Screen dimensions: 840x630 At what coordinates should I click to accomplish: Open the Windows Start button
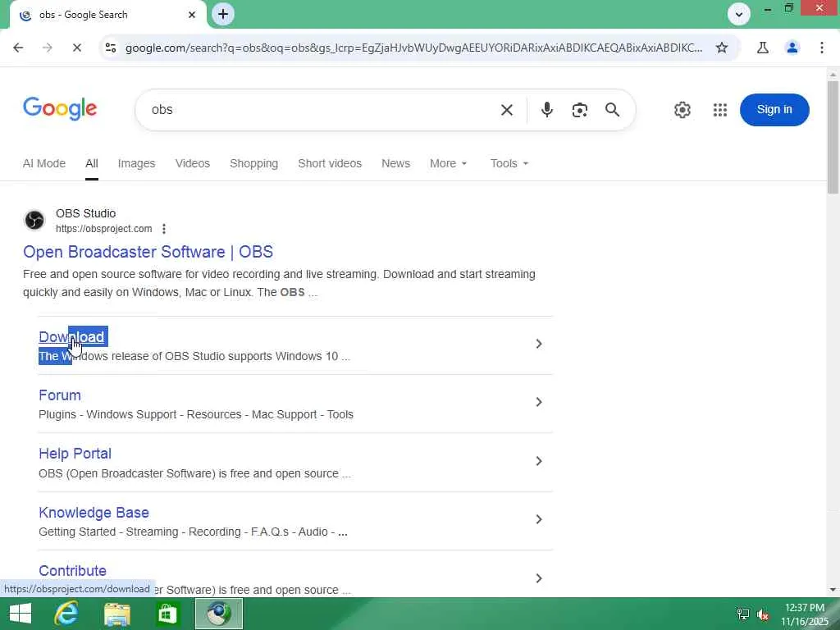click(x=21, y=614)
